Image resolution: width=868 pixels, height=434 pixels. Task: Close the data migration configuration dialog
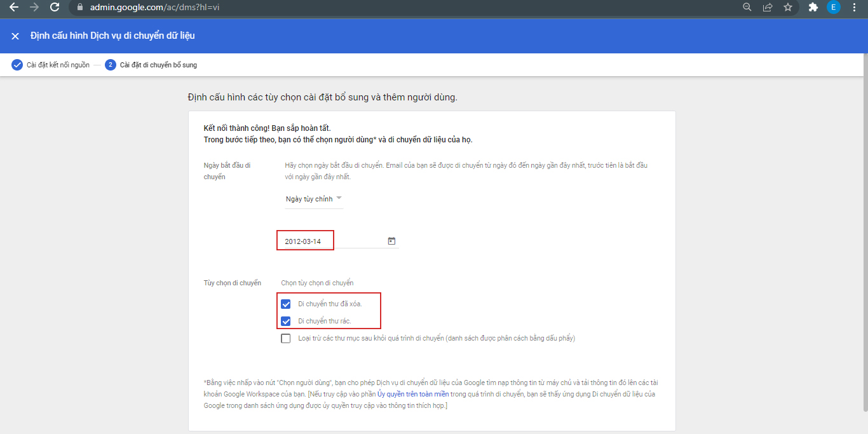tap(15, 36)
